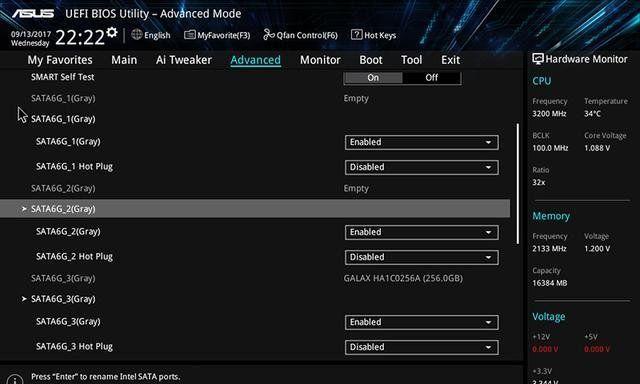Viewport: 640px width, 384px height.
Task: Open the SATA6G_1(Gray) Enabled dropdown
Action: pyautogui.click(x=421, y=142)
